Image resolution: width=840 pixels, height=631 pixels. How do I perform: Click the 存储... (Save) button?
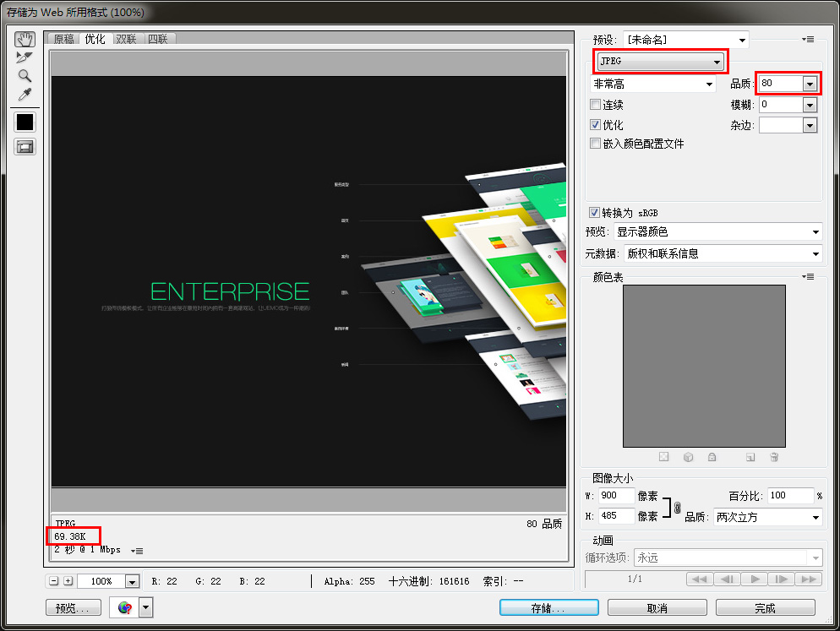click(548, 608)
